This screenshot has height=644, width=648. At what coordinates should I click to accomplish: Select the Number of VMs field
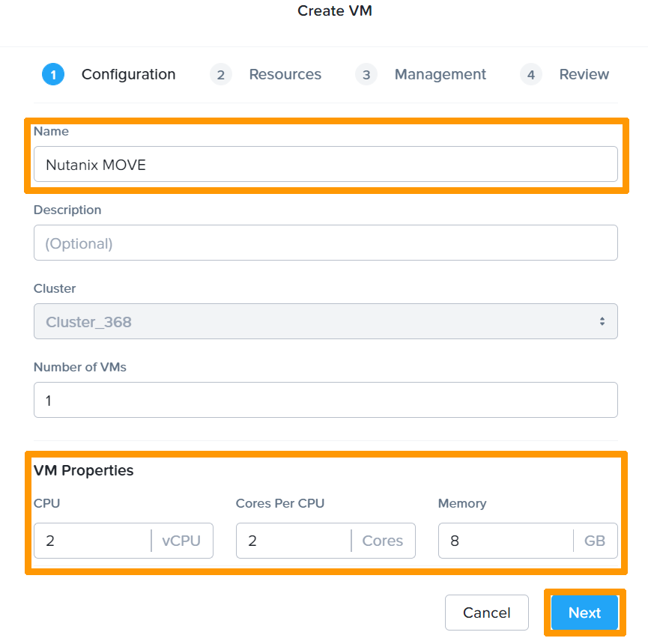point(325,401)
